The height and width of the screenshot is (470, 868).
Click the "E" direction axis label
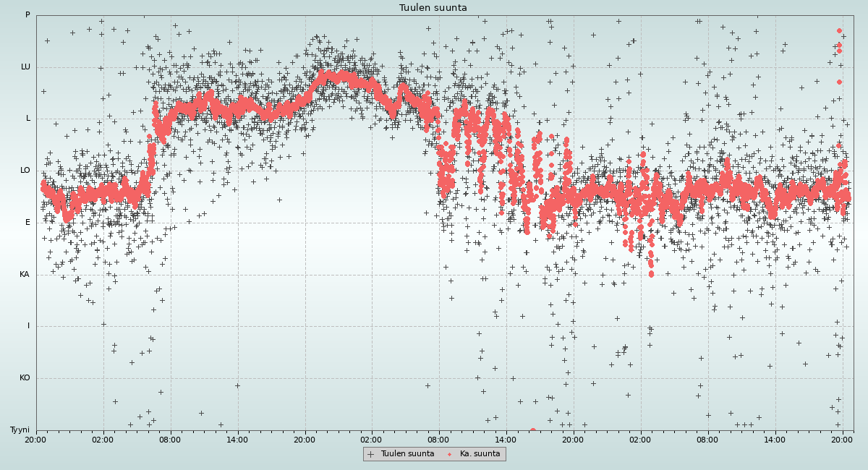28,223
